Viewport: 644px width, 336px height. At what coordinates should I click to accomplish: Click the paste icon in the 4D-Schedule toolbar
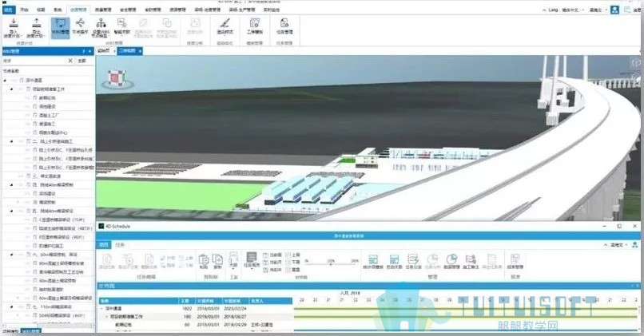point(204,259)
